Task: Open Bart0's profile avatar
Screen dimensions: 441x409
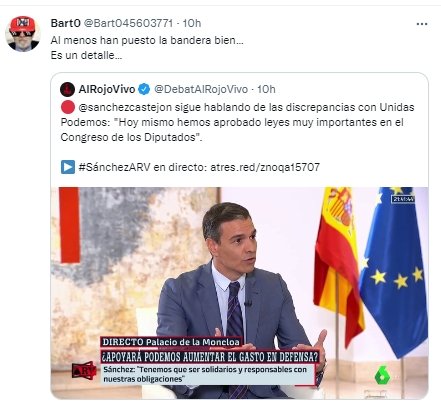Action: [x=23, y=34]
